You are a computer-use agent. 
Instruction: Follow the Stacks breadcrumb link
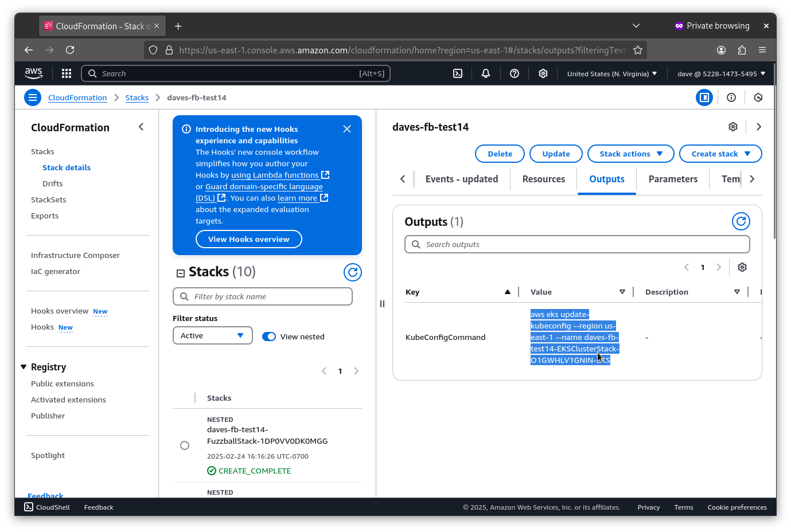click(137, 97)
